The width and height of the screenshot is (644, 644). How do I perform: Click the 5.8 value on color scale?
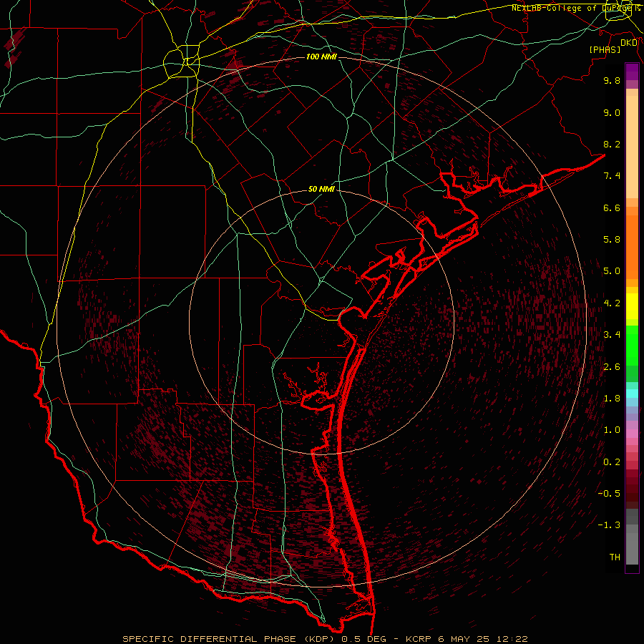(x=612, y=240)
